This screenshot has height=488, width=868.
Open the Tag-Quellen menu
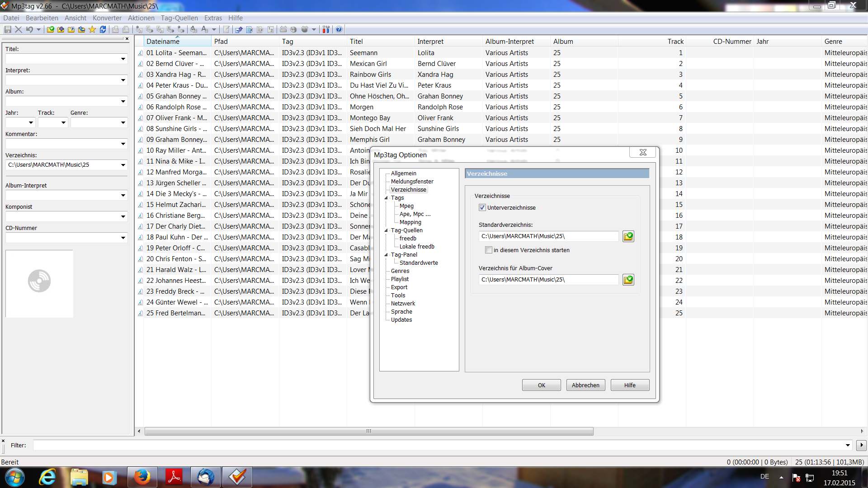(x=179, y=18)
